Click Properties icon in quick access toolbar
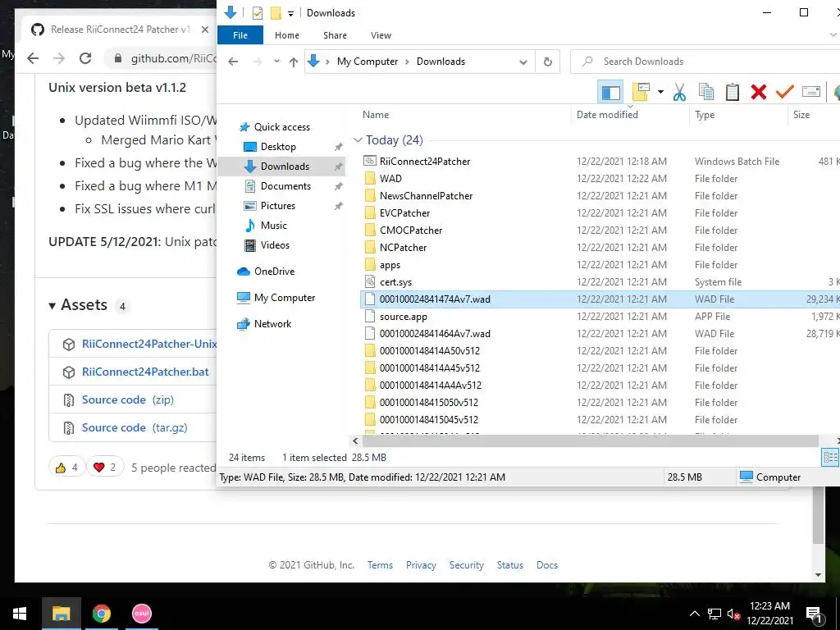840x630 pixels. coord(257,13)
